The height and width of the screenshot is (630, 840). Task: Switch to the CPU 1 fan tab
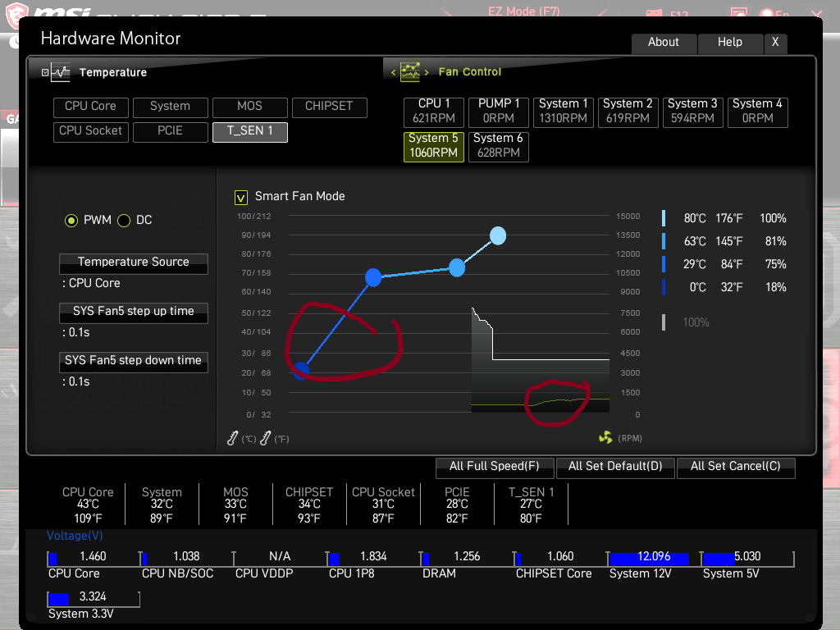click(434, 112)
